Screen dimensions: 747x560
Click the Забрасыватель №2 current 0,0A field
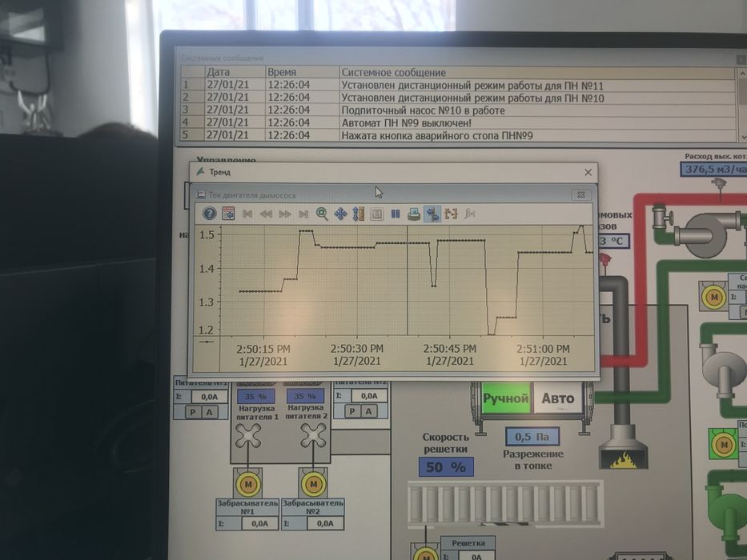[x=325, y=523]
